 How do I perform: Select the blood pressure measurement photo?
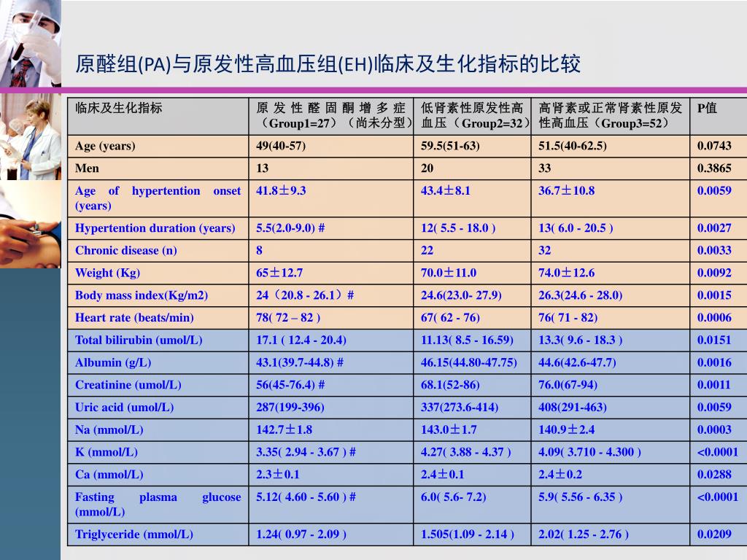coord(31,225)
